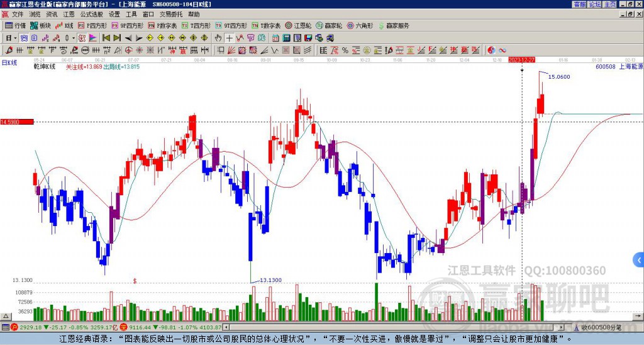This screenshot has width=644, height=345.
Task: Open the 江恩 menu
Action: (x=69, y=14)
